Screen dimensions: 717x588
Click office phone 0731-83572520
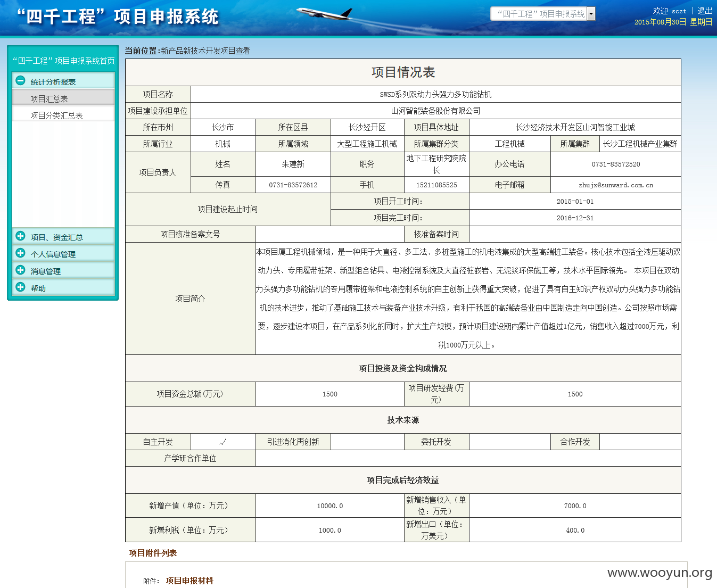tap(615, 164)
